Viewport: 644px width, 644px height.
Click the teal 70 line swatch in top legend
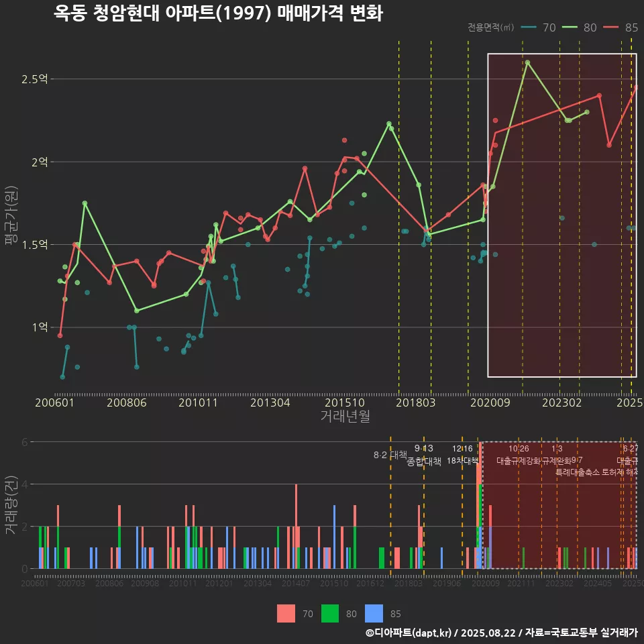tap(529, 28)
